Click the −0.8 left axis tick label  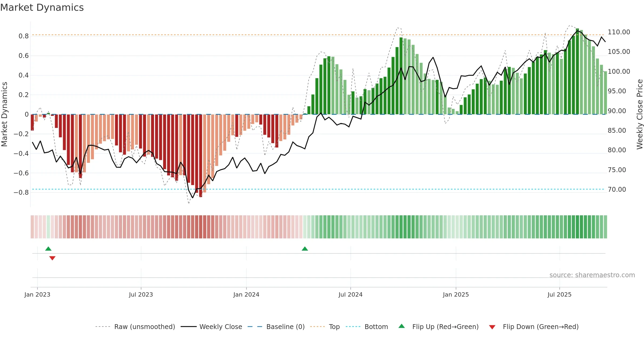click(x=21, y=193)
